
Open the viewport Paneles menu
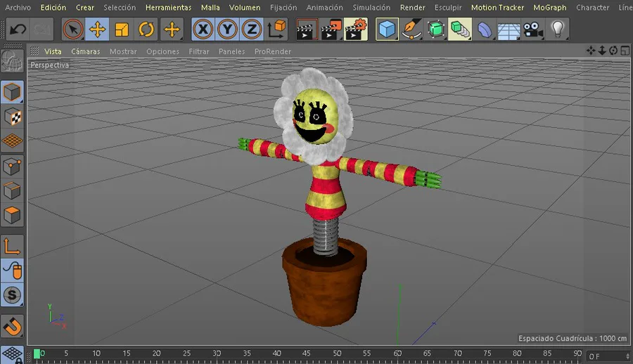coord(231,51)
